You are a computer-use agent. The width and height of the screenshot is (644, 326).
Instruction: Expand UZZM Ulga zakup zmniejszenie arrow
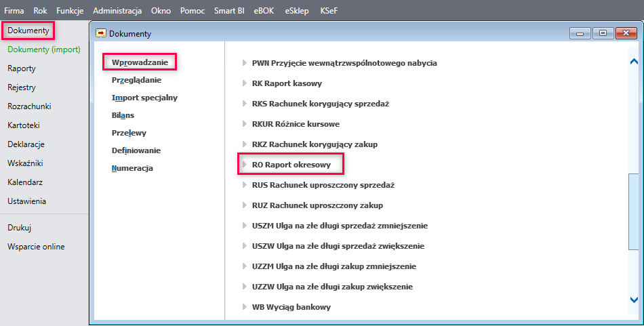click(244, 266)
